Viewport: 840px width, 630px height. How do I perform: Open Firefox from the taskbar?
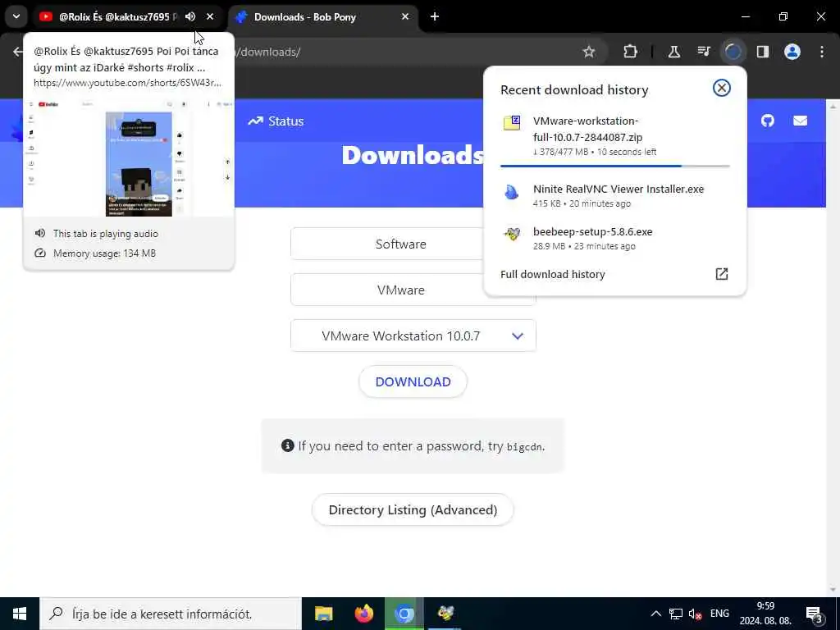364,614
